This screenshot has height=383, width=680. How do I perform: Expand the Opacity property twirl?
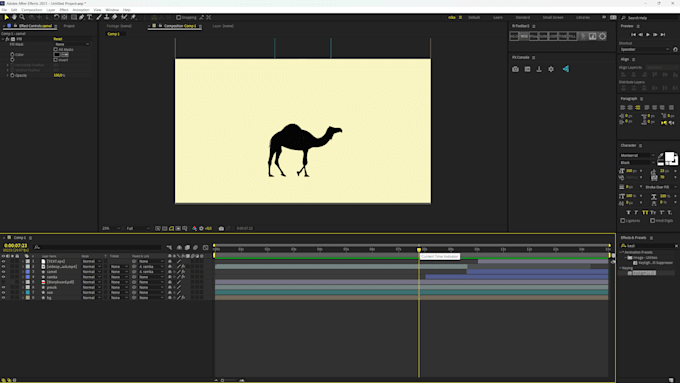coord(7,75)
